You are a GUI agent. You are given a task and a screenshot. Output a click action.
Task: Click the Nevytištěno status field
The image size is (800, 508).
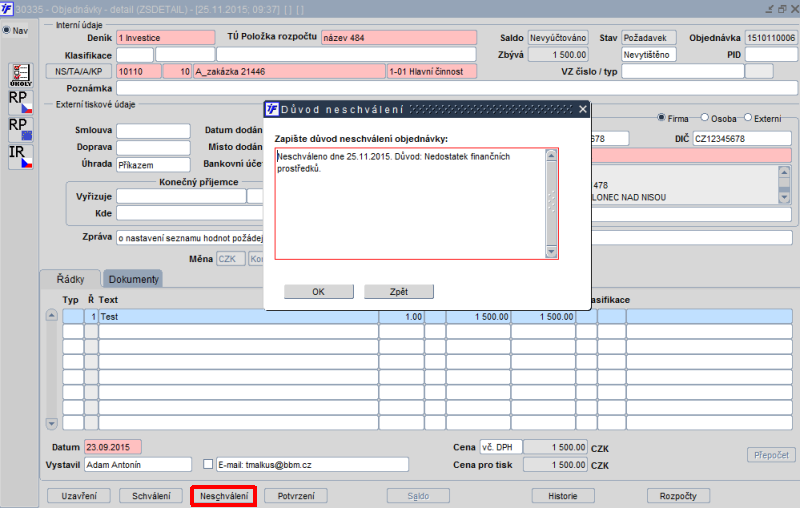649,55
